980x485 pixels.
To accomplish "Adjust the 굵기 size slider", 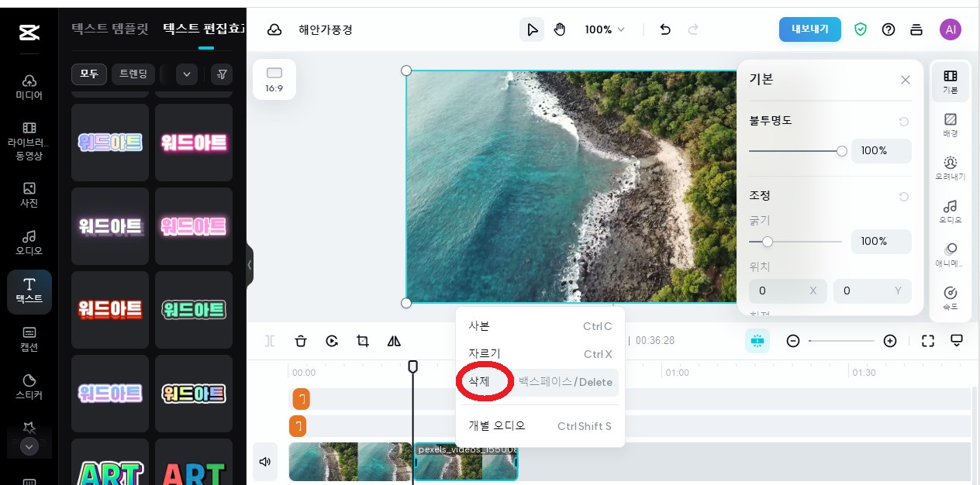I will [795, 242].
